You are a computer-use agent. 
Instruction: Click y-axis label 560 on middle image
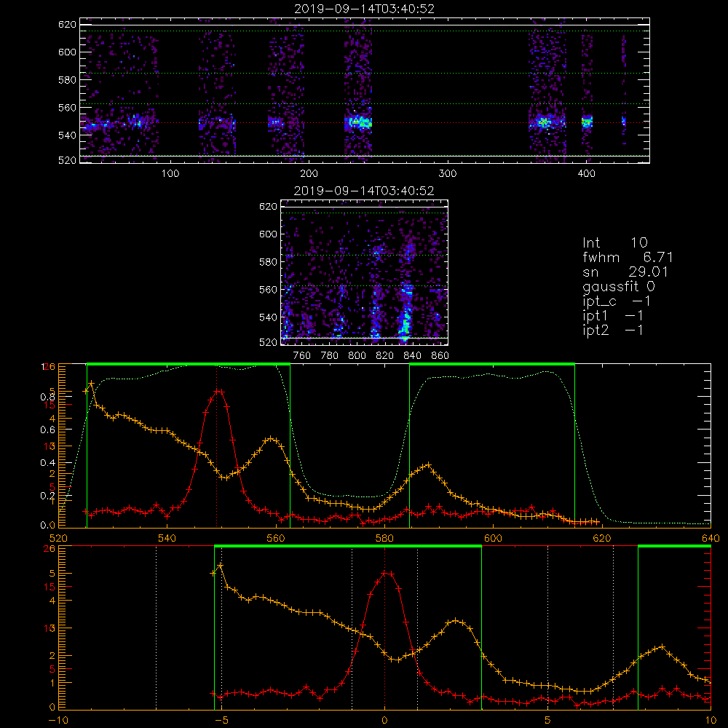(x=268, y=290)
